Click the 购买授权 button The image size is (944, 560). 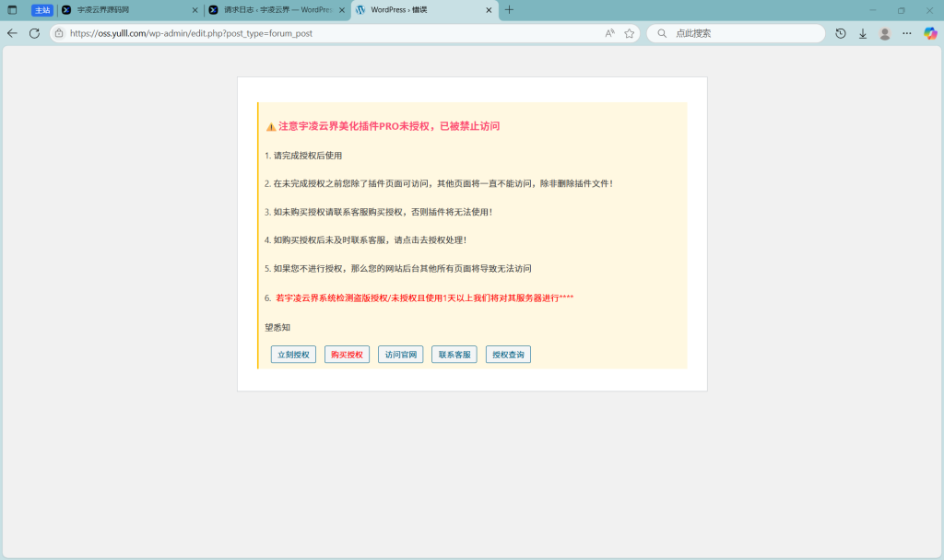(346, 354)
